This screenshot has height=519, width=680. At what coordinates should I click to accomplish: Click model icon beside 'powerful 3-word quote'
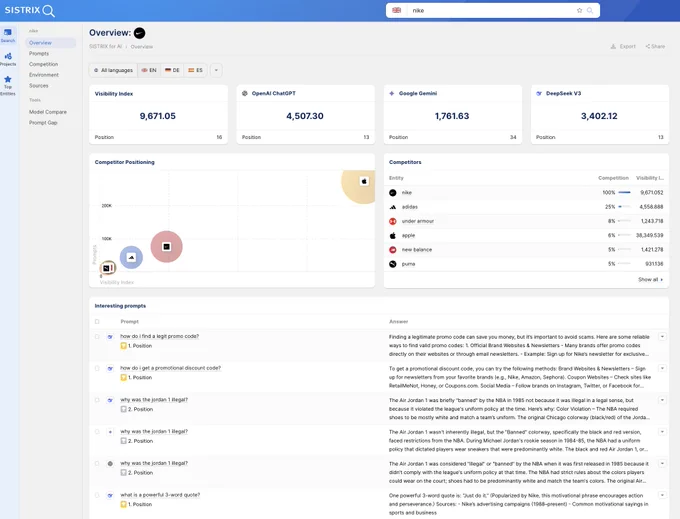pyautogui.click(x=110, y=495)
